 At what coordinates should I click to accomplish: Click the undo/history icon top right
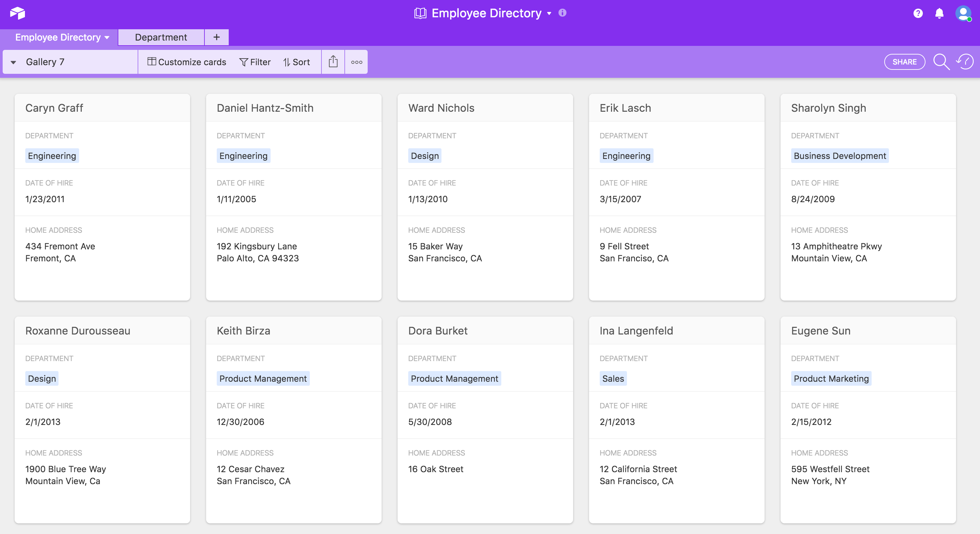coord(964,62)
